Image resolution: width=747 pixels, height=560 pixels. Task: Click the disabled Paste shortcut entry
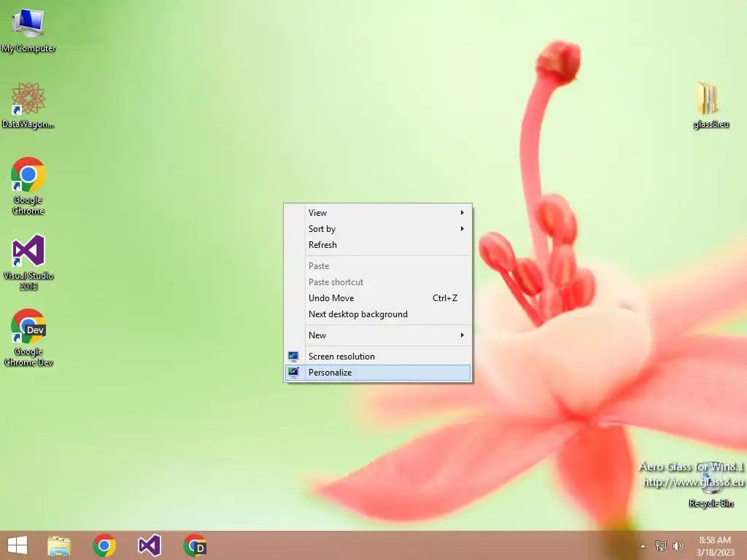379,282
